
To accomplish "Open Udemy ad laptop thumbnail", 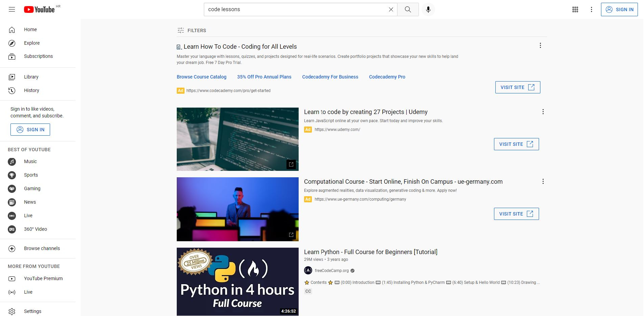I will [238, 139].
